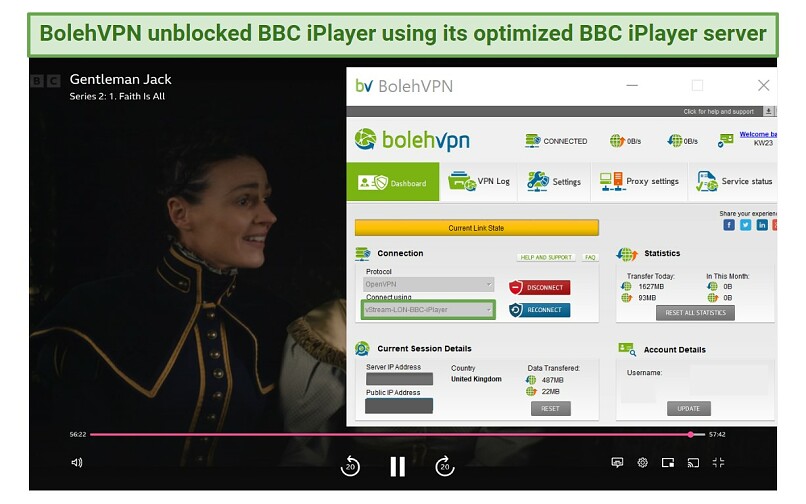Click the '487MB' data transferred value

tap(553, 380)
